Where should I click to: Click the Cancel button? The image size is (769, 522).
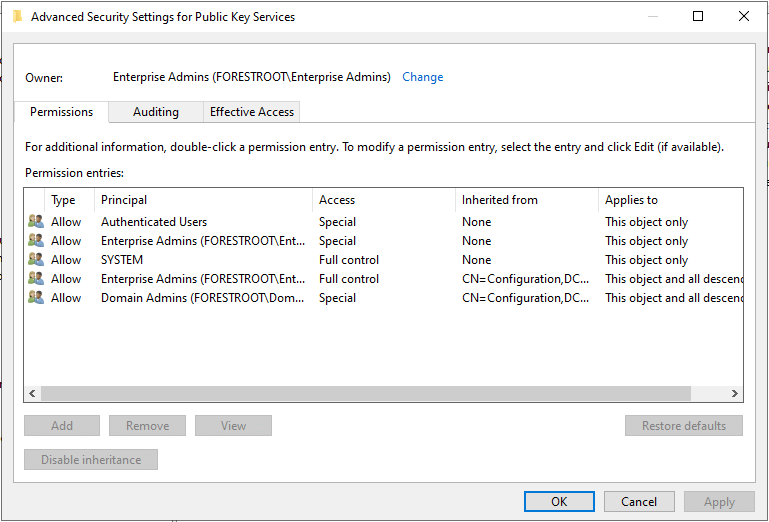tap(639, 502)
